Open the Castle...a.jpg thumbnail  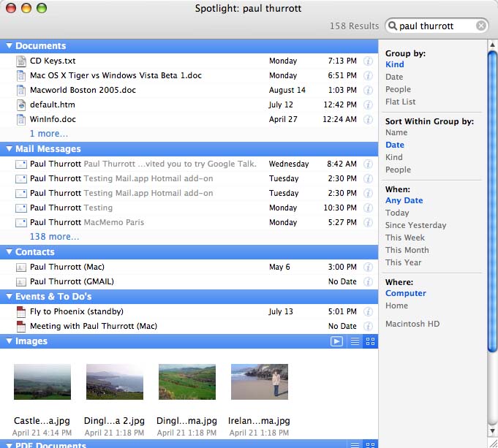[x=42, y=381]
